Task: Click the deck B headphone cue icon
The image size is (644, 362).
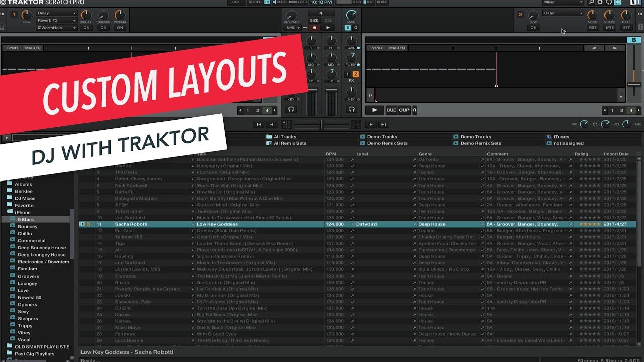Action: [352, 109]
